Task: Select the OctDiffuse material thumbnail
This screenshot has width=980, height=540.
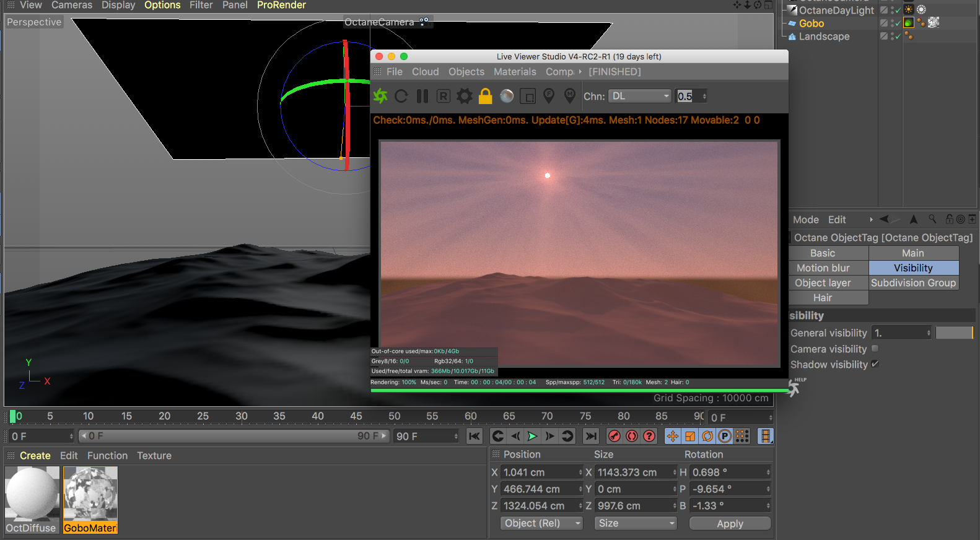Action: (32, 500)
